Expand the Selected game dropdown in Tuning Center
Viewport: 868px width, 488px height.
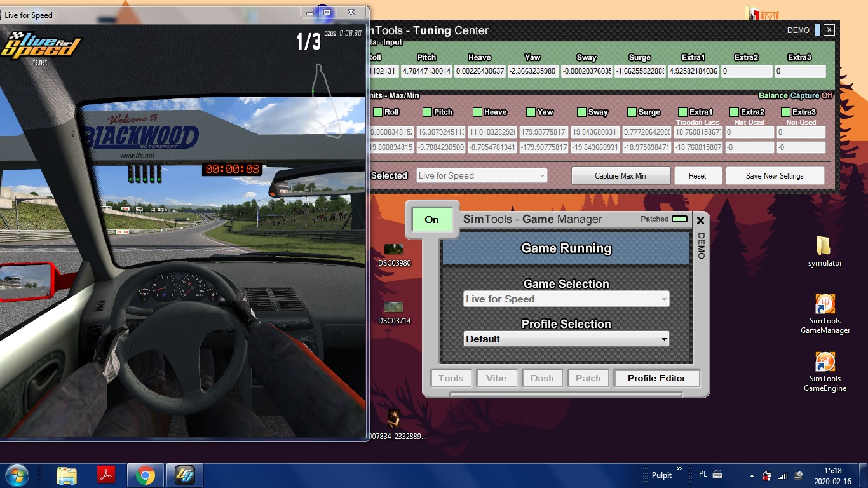tap(482, 176)
